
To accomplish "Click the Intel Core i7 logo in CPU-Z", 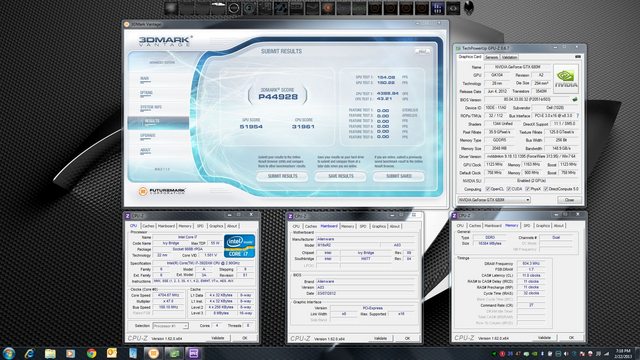I will 239,246.
